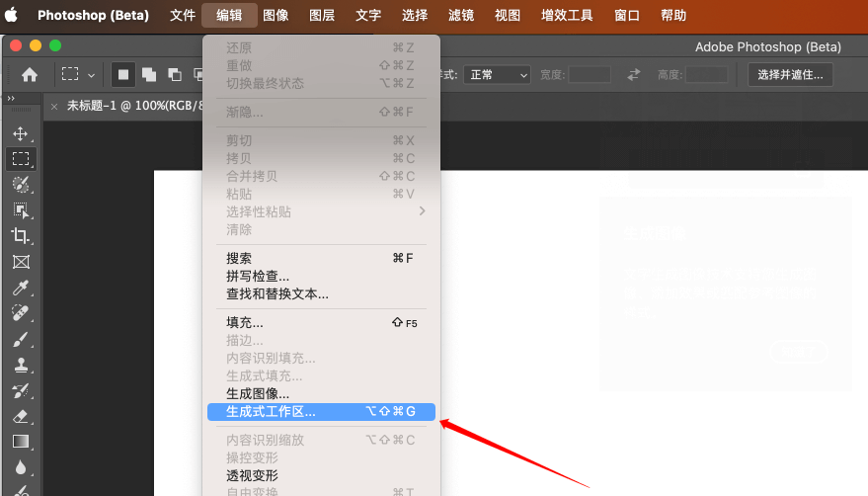868x496 pixels.
Task: Select the History Brush tool
Action: tap(21, 390)
